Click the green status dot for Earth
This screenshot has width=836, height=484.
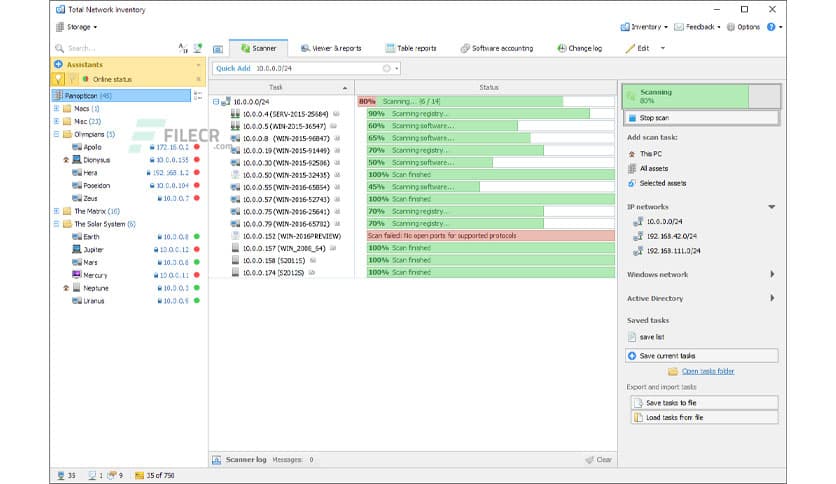point(197,237)
